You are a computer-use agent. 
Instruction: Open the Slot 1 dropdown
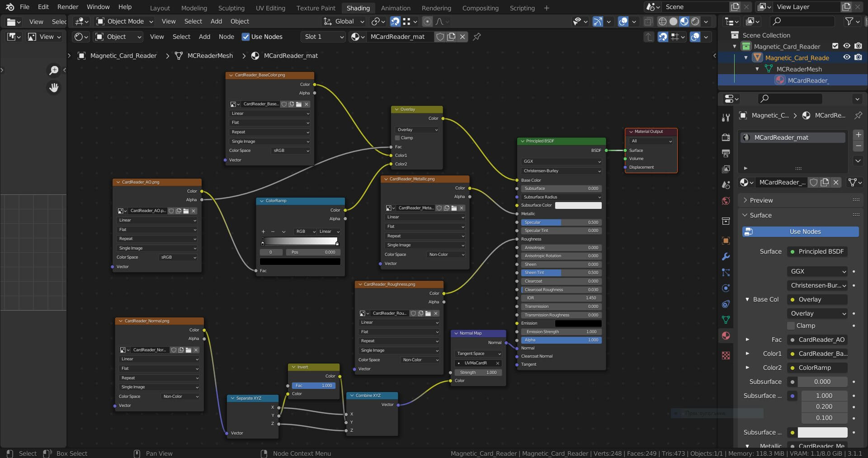click(323, 37)
